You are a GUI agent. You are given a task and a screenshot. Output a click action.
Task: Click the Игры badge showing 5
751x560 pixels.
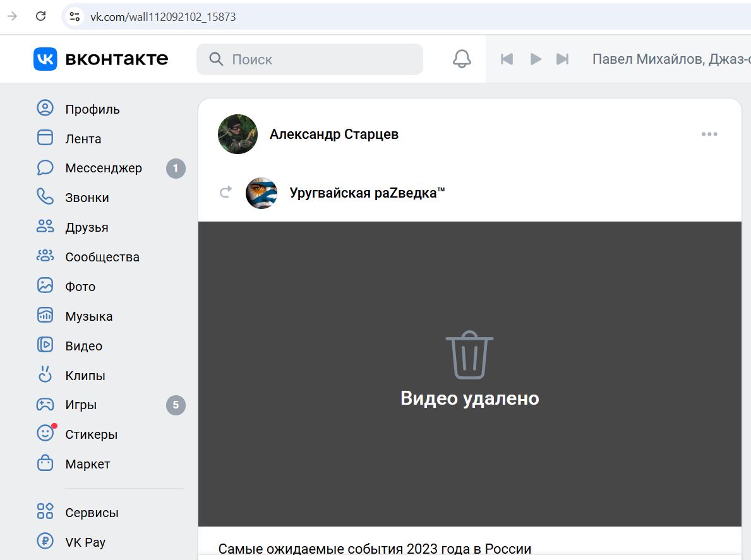[176, 405]
